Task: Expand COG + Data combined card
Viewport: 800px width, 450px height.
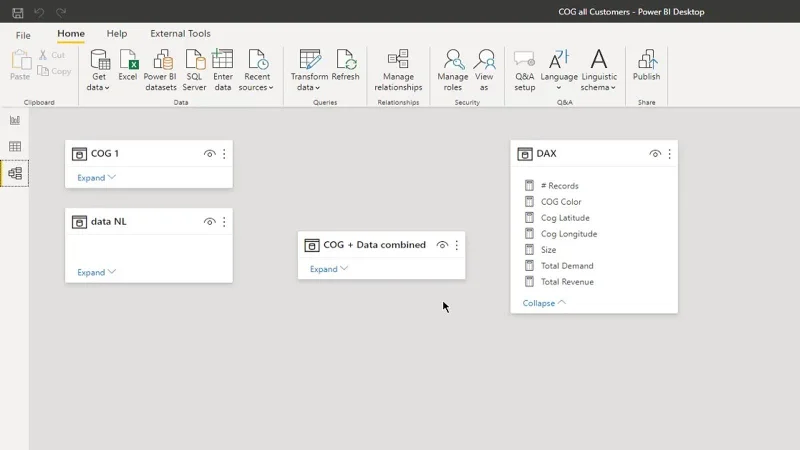Action: click(329, 269)
